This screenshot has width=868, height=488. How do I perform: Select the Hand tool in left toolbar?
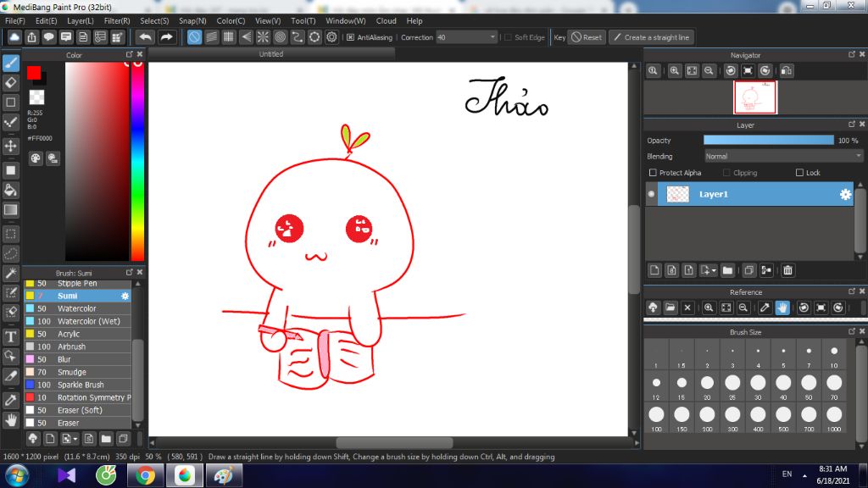pos(11,420)
